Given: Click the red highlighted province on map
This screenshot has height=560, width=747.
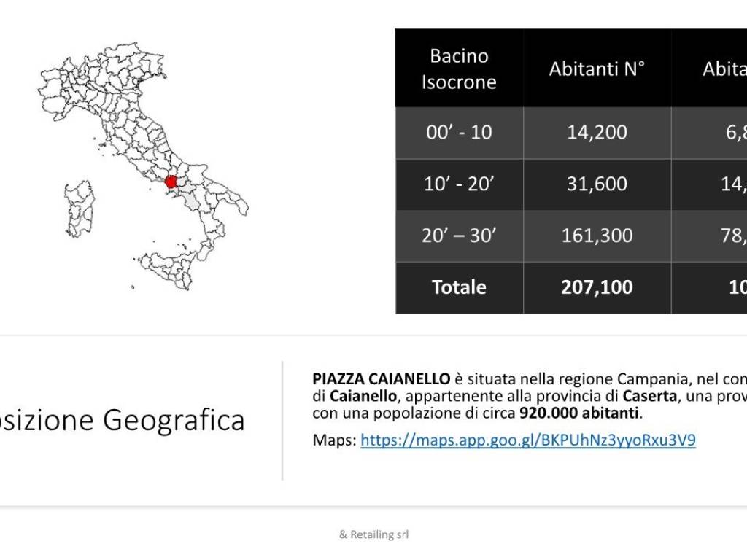Looking at the screenshot, I should coord(171,182).
